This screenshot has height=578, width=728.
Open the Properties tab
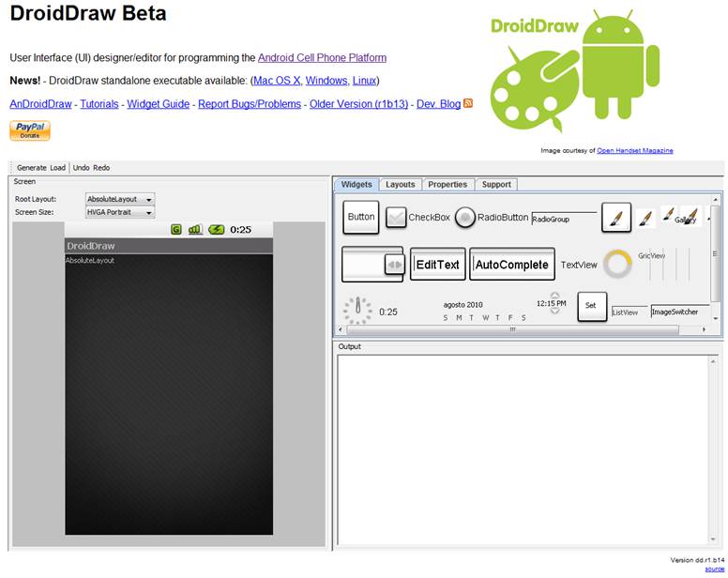447,184
